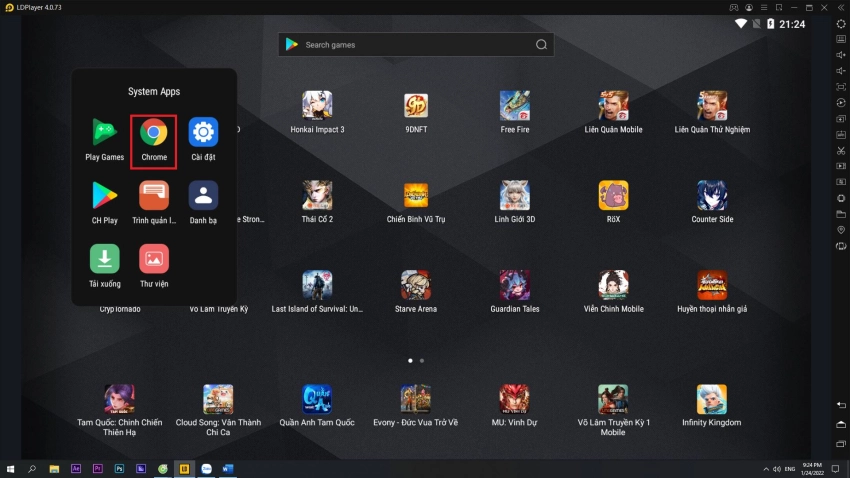
Task: Open Word from the Windows taskbar
Action: pos(228,468)
